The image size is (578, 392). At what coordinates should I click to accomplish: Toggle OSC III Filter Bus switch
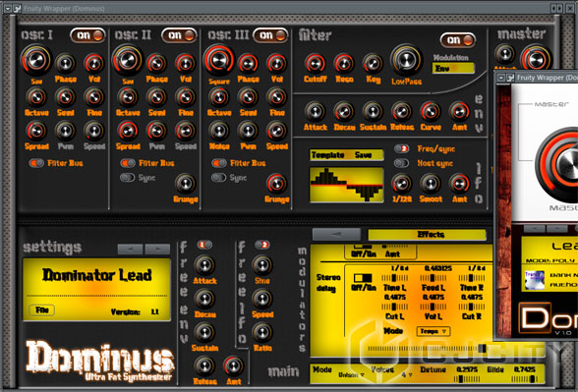[219, 163]
